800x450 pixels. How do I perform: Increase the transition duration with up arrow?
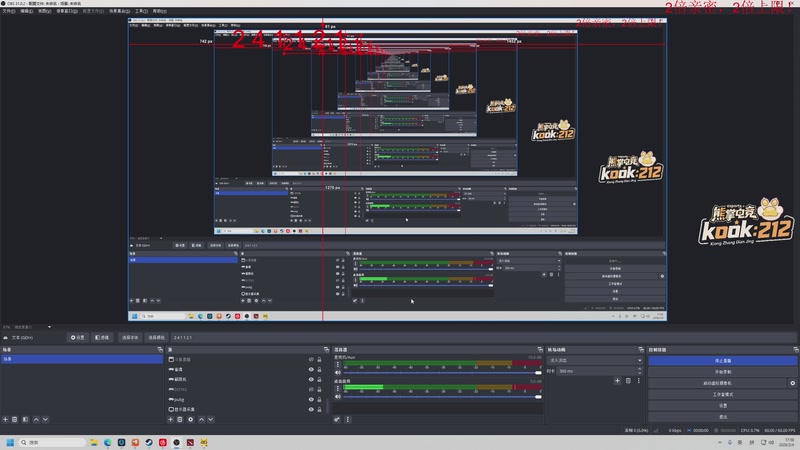tap(639, 369)
